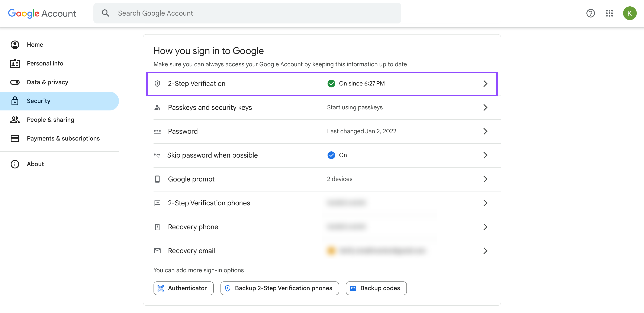Click the Google Account logo
644x313 pixels.
(x=42, y=13)
